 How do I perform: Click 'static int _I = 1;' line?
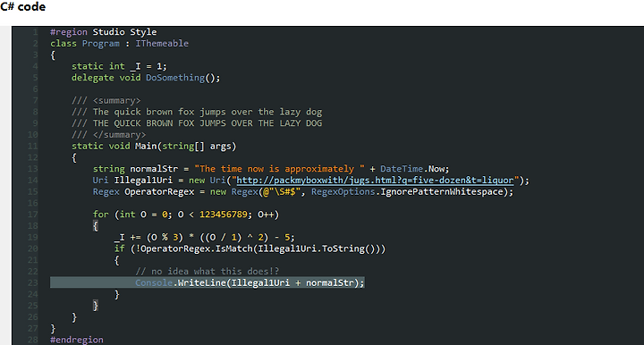pos(119,66)
